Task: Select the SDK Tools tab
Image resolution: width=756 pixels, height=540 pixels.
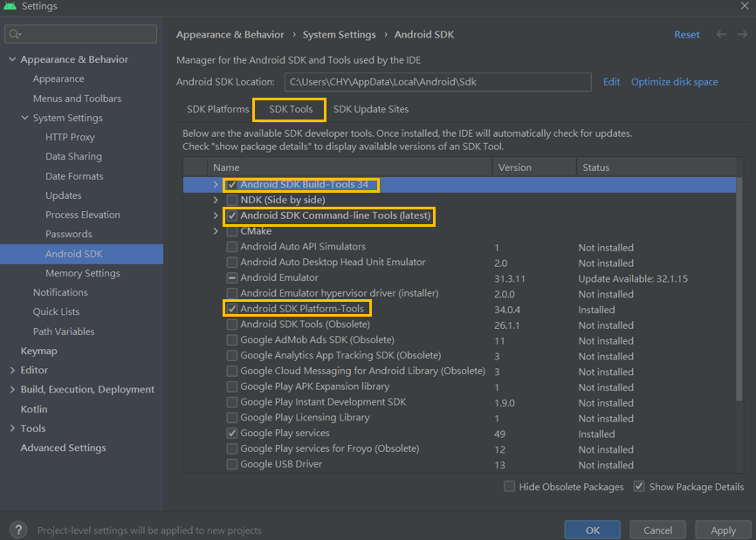Action: (291, 109)
